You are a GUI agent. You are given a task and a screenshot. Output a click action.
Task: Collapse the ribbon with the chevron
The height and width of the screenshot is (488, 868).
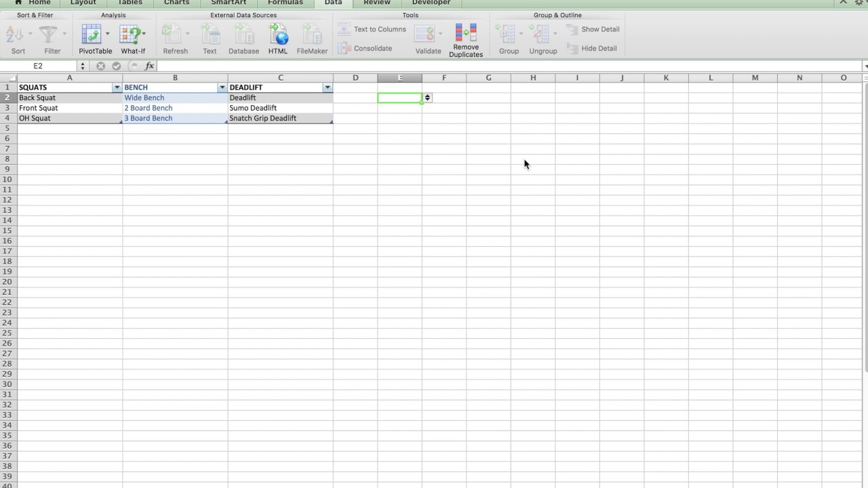tap(844, 2)
